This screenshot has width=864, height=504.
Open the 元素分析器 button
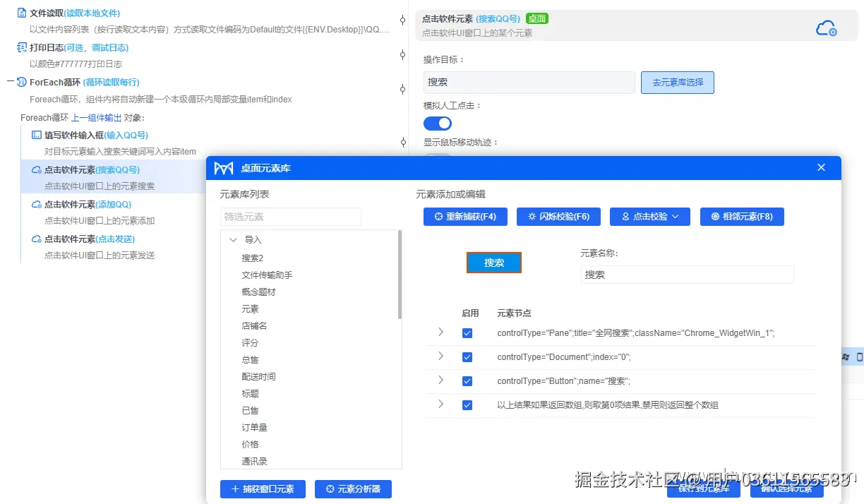[353, 488]
